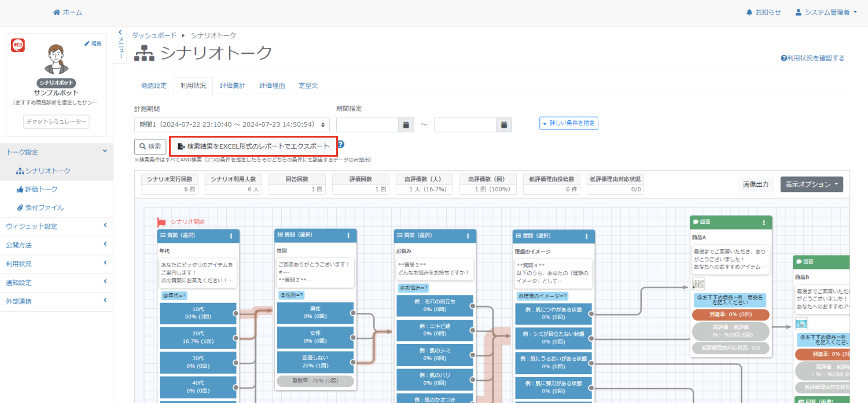868x403 pixels.
Task: Select 例：肌につやがある状態 option
Action: (553, 314)
